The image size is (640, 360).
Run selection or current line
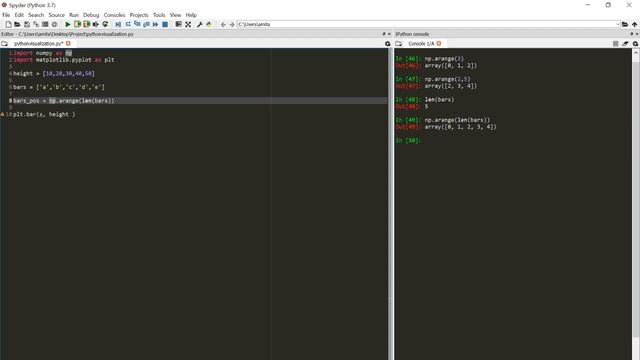click(x=96, y=24)
